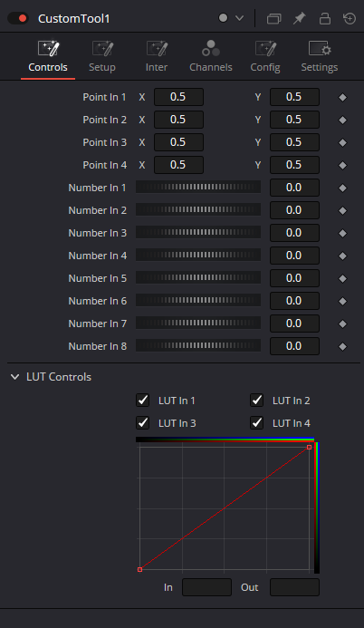This screenshot has height=628, width=364.
Task: Click the Number In 3 slider
Action: [198, 232]
